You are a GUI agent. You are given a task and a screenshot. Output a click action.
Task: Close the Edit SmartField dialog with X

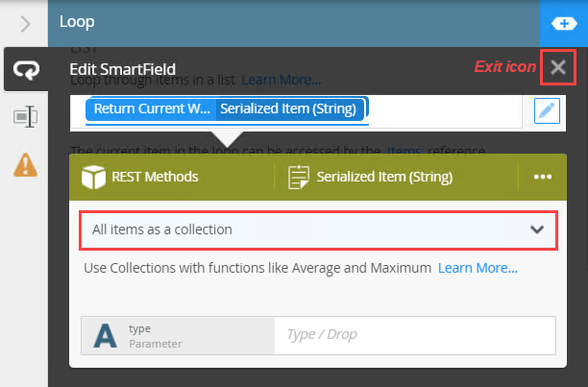[558, 67]
